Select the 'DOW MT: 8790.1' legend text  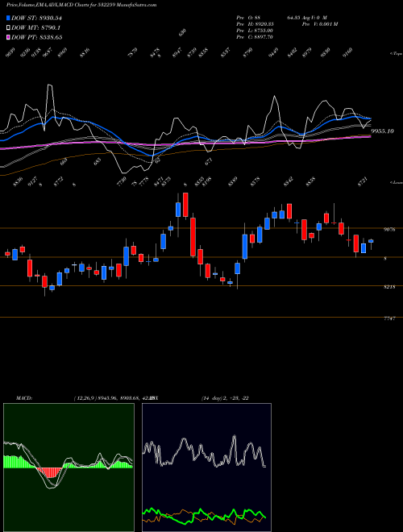[x=36, y=28]
